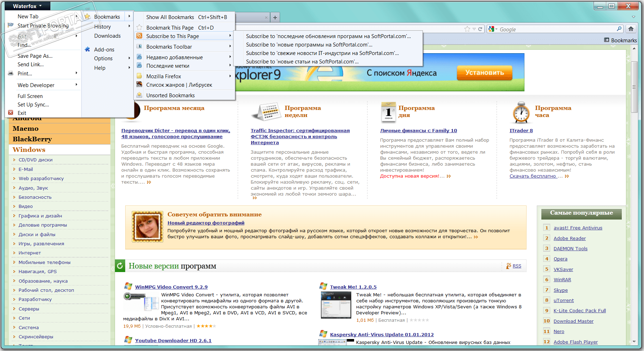Viewport: 644px width, 351px height.
Task: Open the list all tabs dropdown arrow
Action: point(633,17)
